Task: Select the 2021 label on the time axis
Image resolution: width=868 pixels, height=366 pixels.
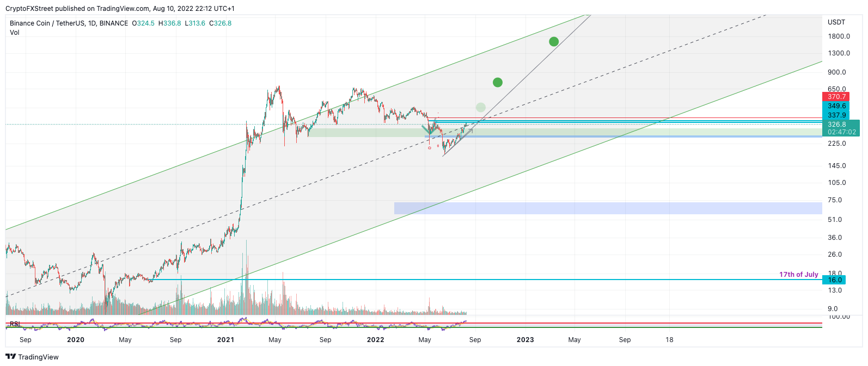Action: (225, 340)
